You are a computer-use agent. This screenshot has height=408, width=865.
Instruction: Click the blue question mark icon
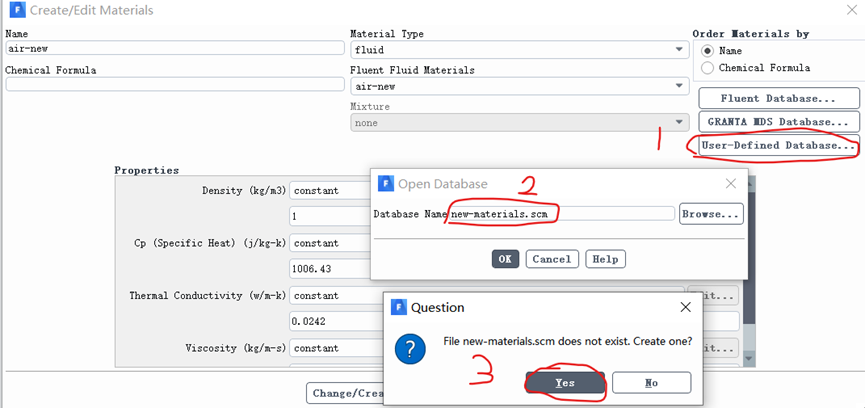coord(411,349)
